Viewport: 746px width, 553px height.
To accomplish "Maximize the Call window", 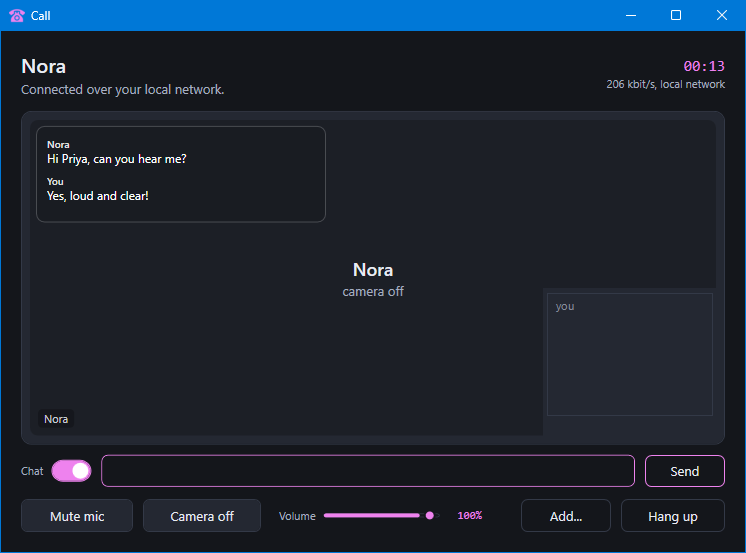I will tap(676, 16).
